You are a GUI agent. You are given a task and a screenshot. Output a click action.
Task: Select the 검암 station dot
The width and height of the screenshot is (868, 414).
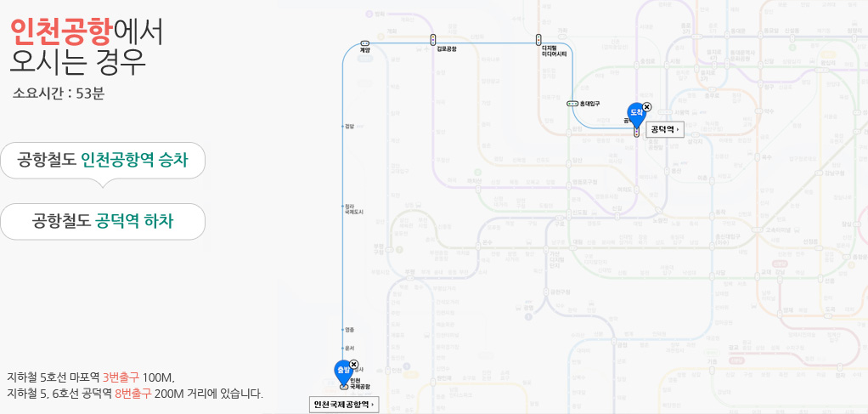[342, 126]
